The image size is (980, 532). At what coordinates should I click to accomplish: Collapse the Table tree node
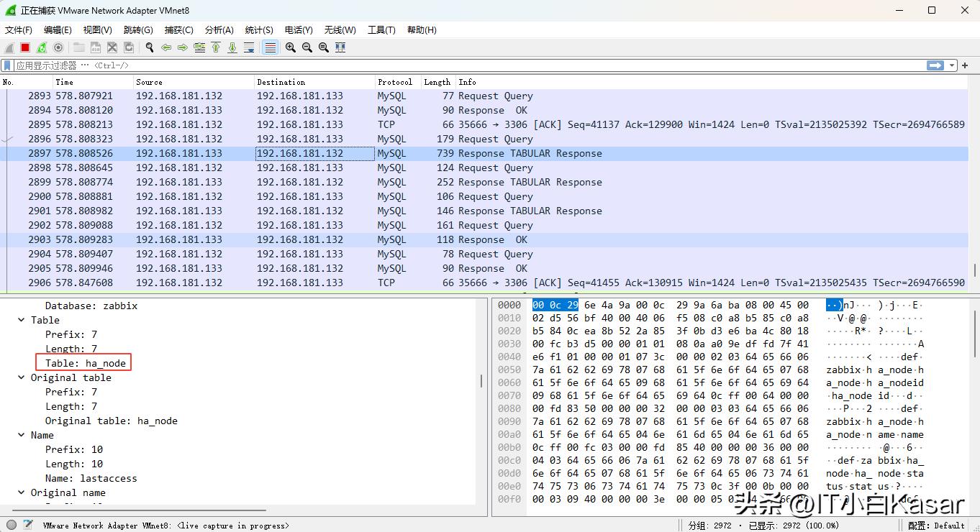(21, 320)
